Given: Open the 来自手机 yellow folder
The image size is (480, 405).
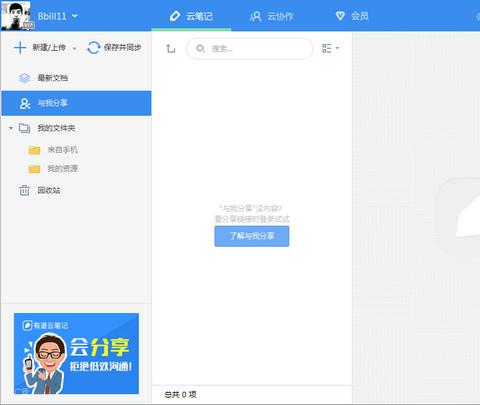Looking at the screenshot, I should 53,150.
